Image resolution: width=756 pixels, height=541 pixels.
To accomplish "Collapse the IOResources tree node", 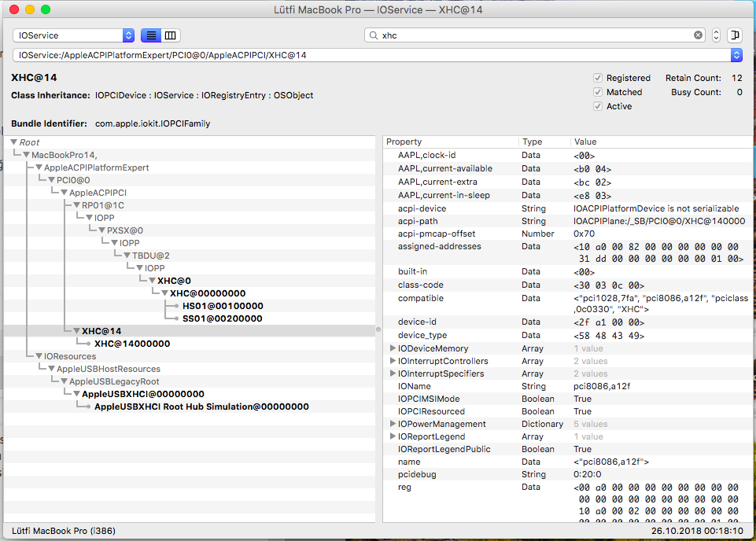I will [x=39, y=356].
